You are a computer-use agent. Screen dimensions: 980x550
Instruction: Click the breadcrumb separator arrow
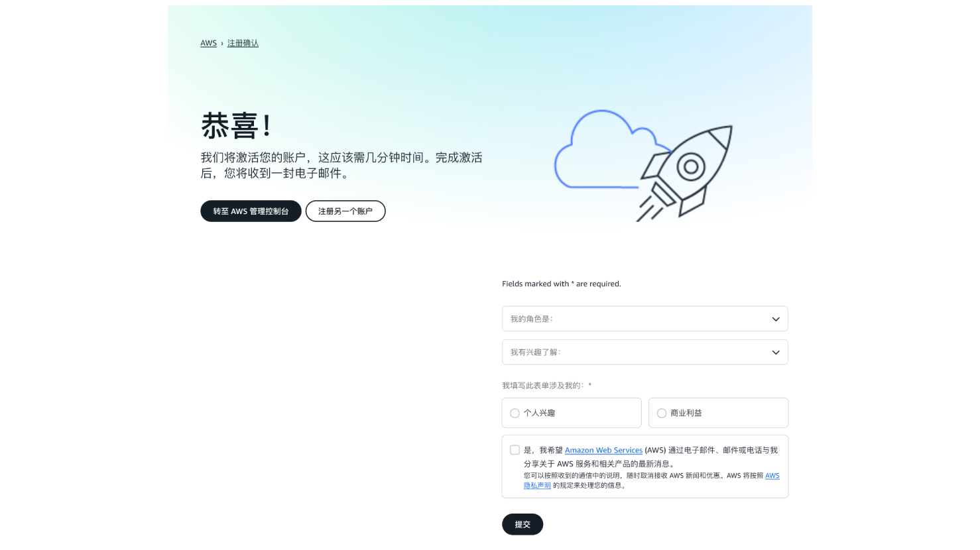tap(222, 43)
